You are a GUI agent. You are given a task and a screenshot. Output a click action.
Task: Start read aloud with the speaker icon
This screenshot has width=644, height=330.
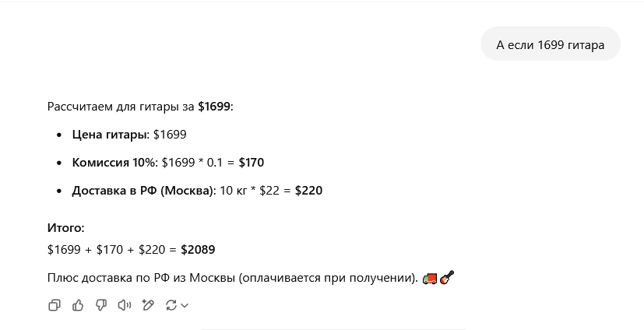(125, 305)
